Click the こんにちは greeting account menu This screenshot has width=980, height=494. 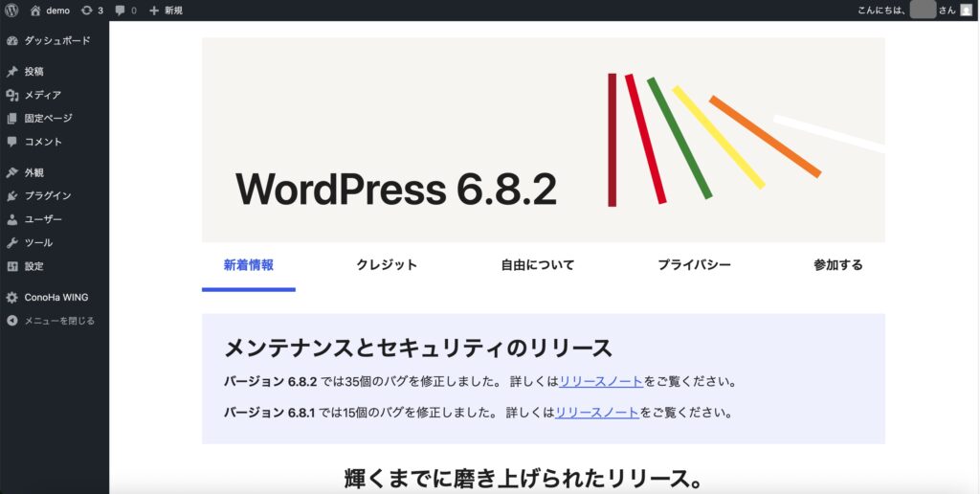click(915, 10)
